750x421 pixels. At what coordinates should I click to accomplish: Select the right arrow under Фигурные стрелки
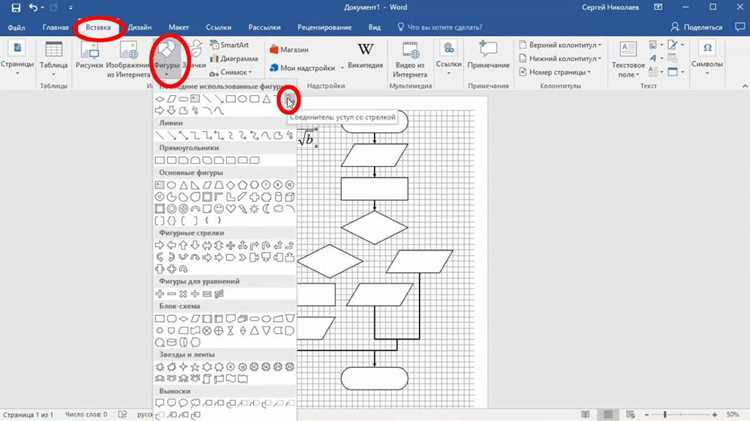coord(159,245)
